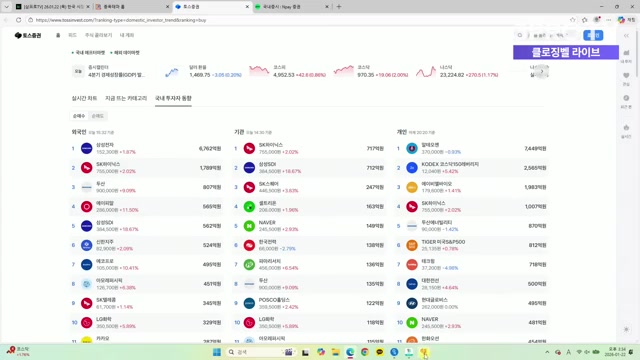Click 신한지주 blue logo
The height and width of the screenshot is (360, 640).
[87, 245]
